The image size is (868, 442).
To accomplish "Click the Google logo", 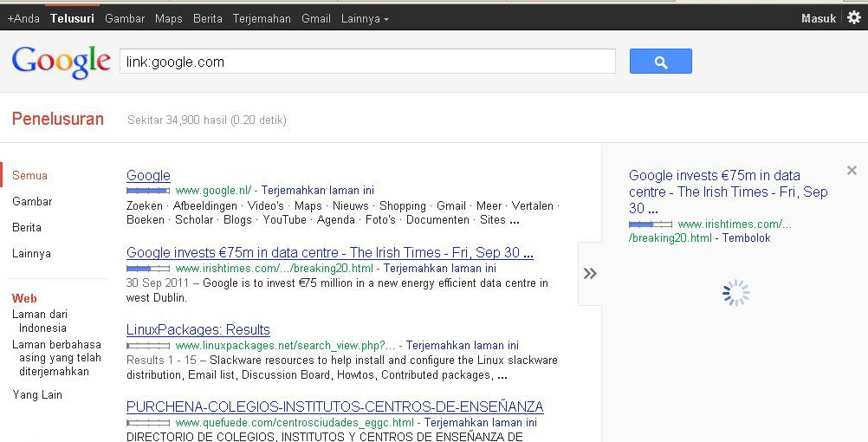I will [61, 62].
